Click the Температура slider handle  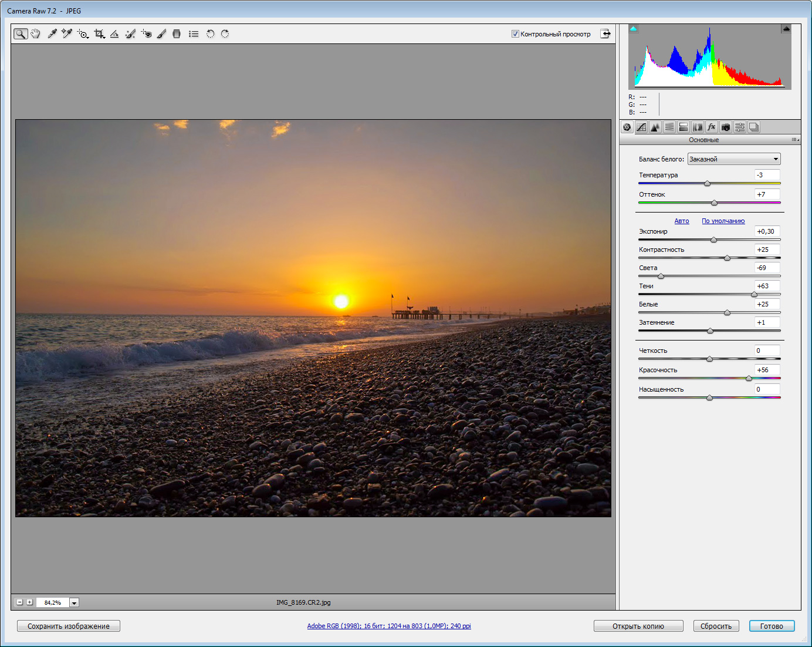707,183
